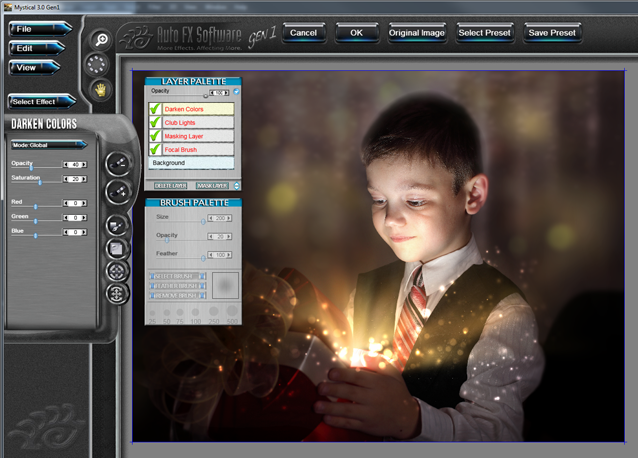This screenshot has width=638, height=458.
Task: Increase Darken Colors Opacity with right arrow
Action: pyautogui.click(x=84, y=165)
